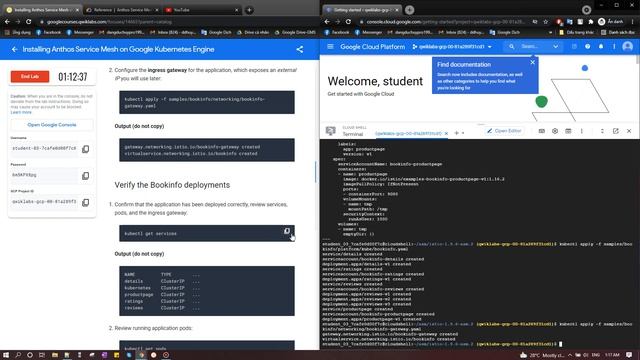The height and width of the screenshot is (360, 640).
Task: Open a new tab in the left browser
Action: [x=249, y=10]
